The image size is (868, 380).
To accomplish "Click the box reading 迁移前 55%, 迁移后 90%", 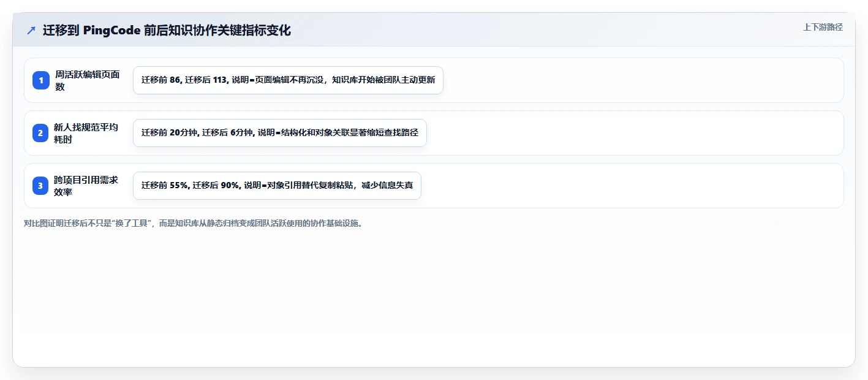I will (277, 186).
